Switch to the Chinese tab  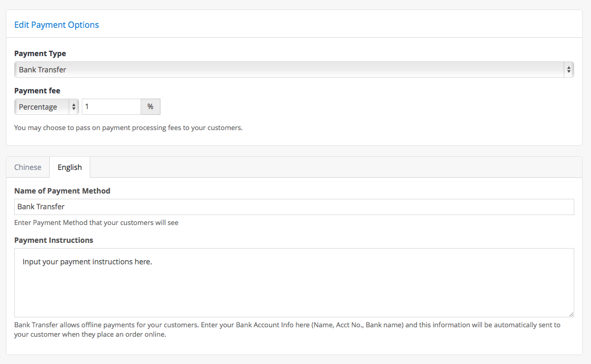[28, 167]
